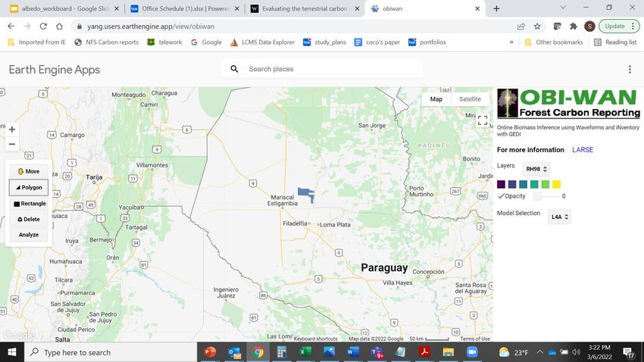Click the Chrome Update button
This screenshot has width=644, height=362.
click(619, 27)
